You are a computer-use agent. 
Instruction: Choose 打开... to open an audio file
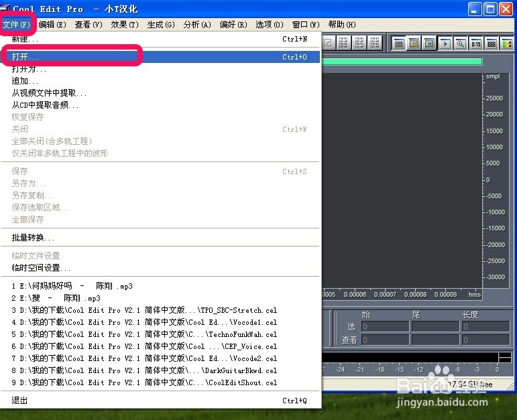coord(160,57)
